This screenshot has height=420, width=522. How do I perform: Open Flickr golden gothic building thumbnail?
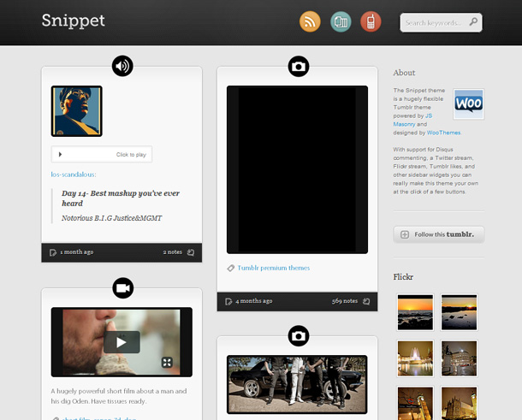pyautogui.click(x=459, y=403)
